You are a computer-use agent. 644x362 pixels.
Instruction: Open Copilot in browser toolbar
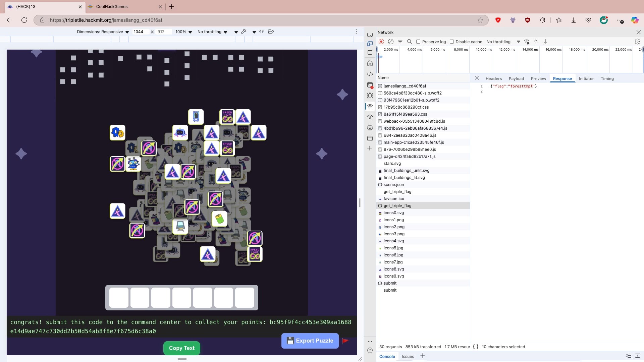(635, 20)
